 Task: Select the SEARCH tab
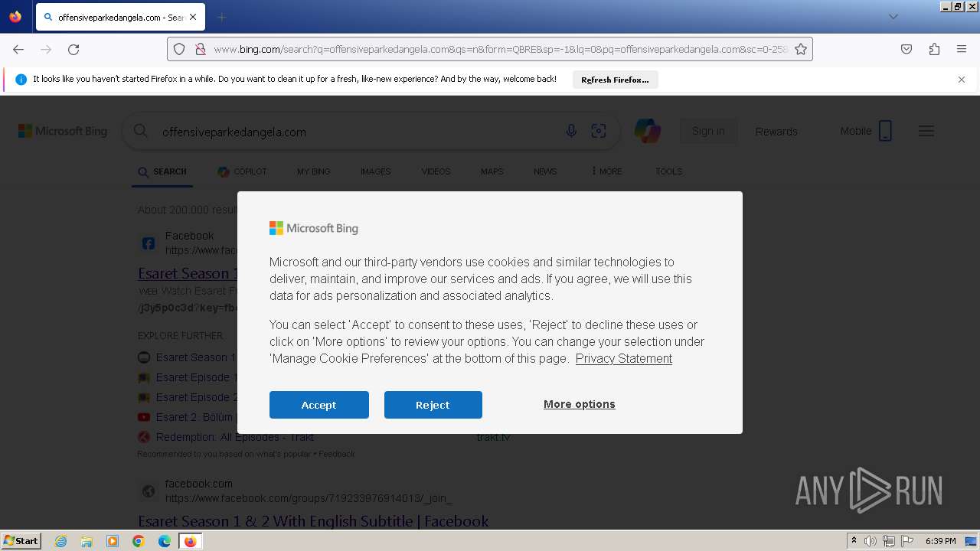coord(162,171)
